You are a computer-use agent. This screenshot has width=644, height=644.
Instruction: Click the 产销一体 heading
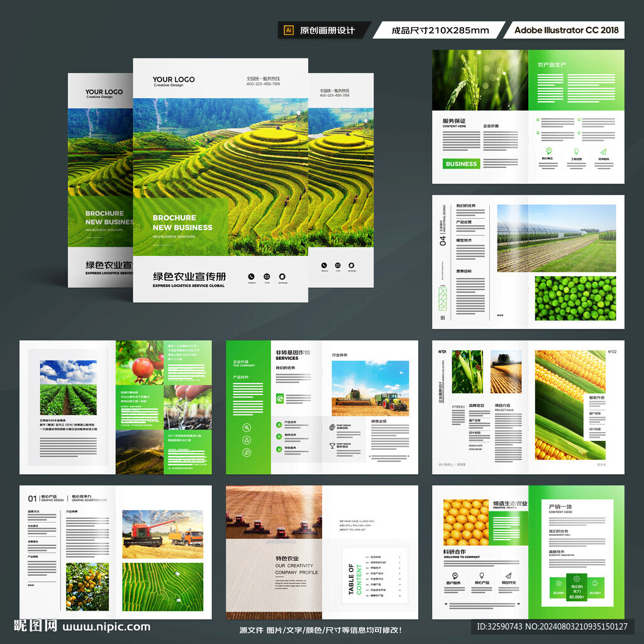[x=560, y=507]
